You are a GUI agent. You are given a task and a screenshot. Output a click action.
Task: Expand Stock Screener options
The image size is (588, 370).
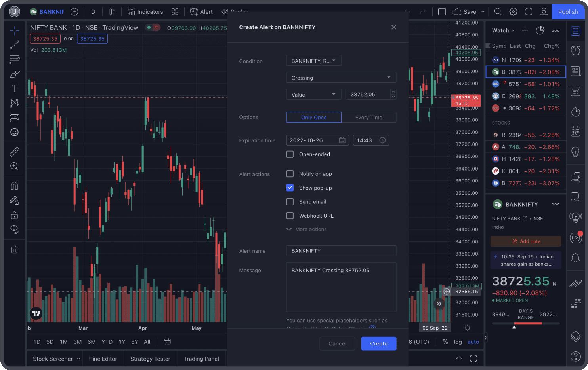pos(78,359)
